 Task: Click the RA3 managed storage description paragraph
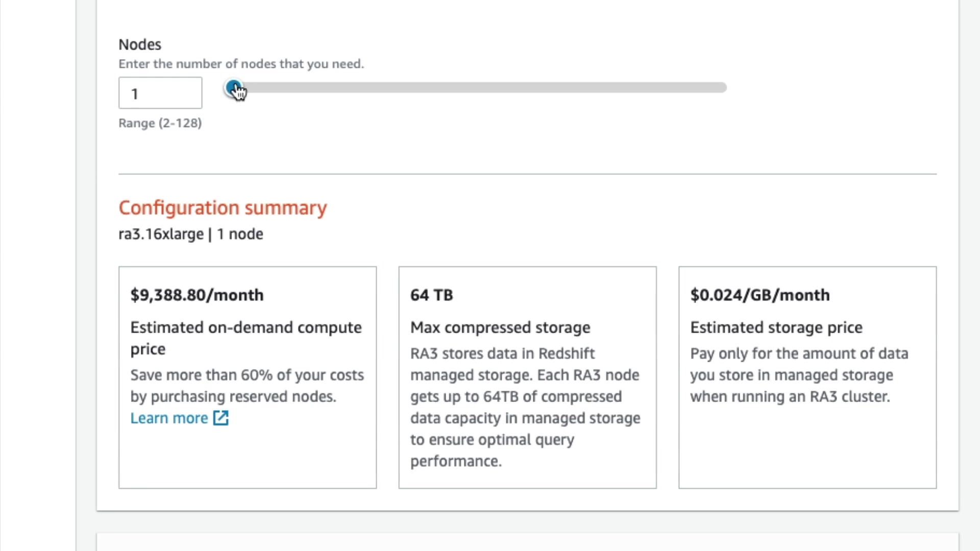tap(525, 407)
